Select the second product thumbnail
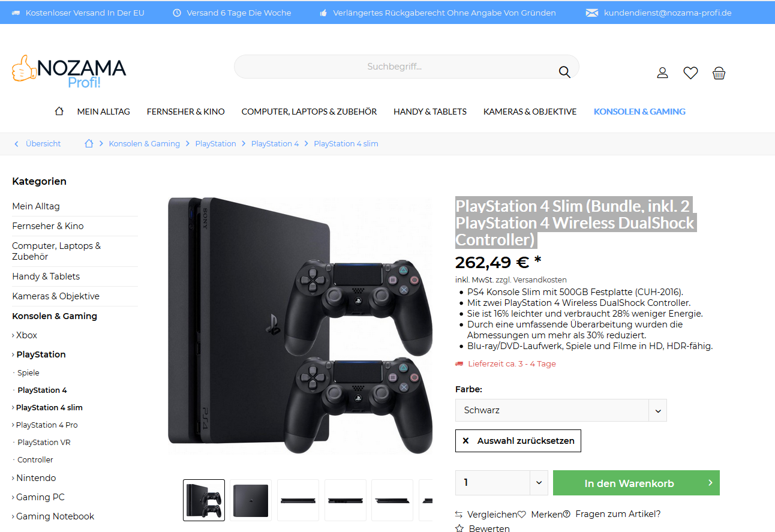The width and height of the screenshot is (775, 532). 251,500
